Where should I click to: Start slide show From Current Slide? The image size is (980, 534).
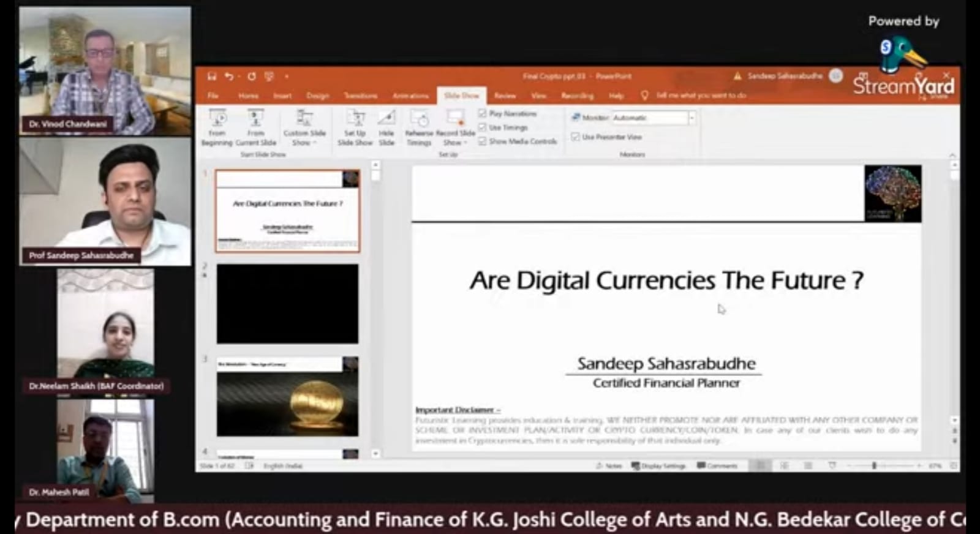tap(255, 127)
